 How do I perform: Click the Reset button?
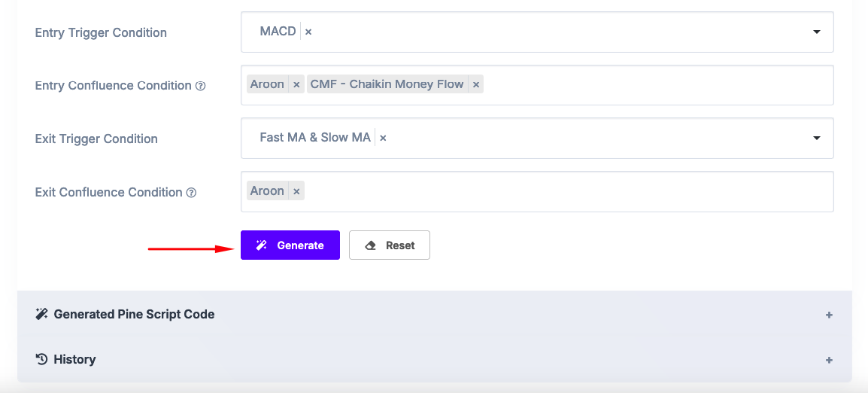(389, 245)
